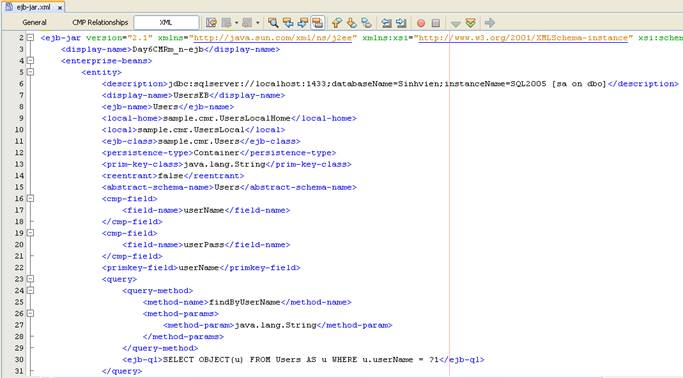Select the ejb-jar.xml document tab

[x=34, y=7]
